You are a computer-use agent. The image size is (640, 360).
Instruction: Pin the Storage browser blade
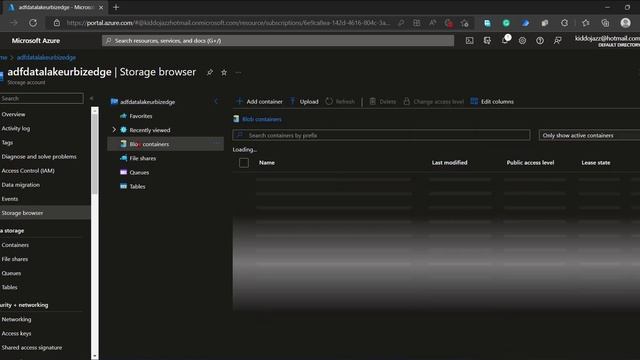pos(210,72)
